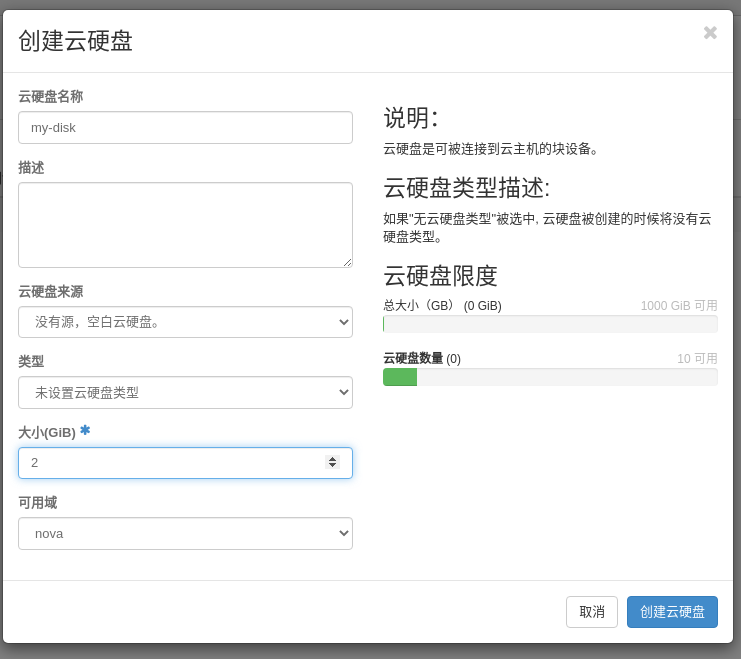Increase size with stepper up arrow
Screen dimensions: 741x659
[x=333, y=459]
